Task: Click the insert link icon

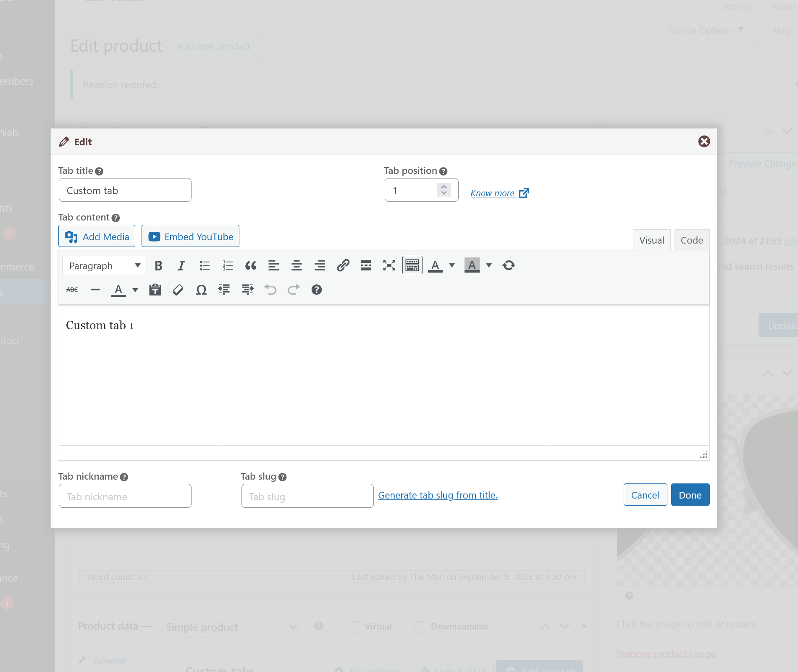Action: [343, 265]
